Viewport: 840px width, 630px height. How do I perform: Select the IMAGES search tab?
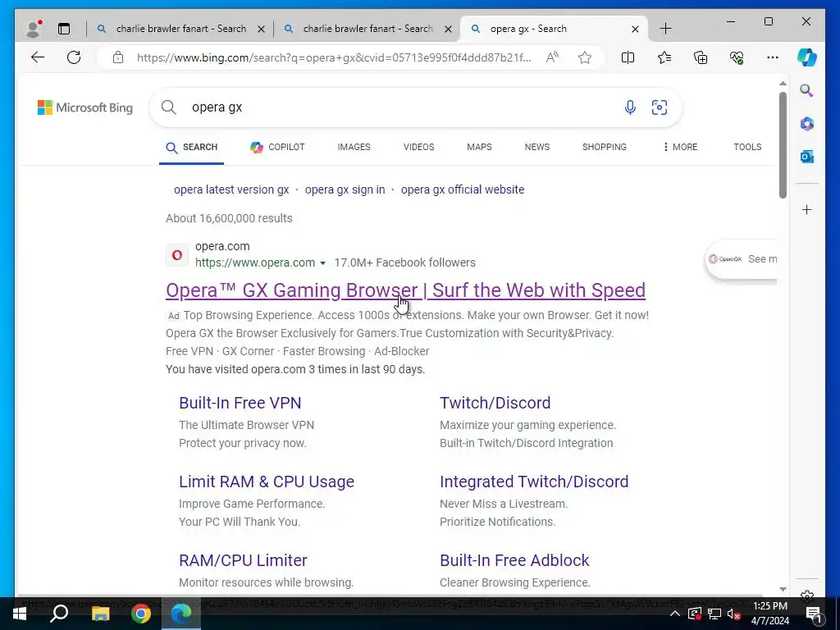[x=354, y=147]
